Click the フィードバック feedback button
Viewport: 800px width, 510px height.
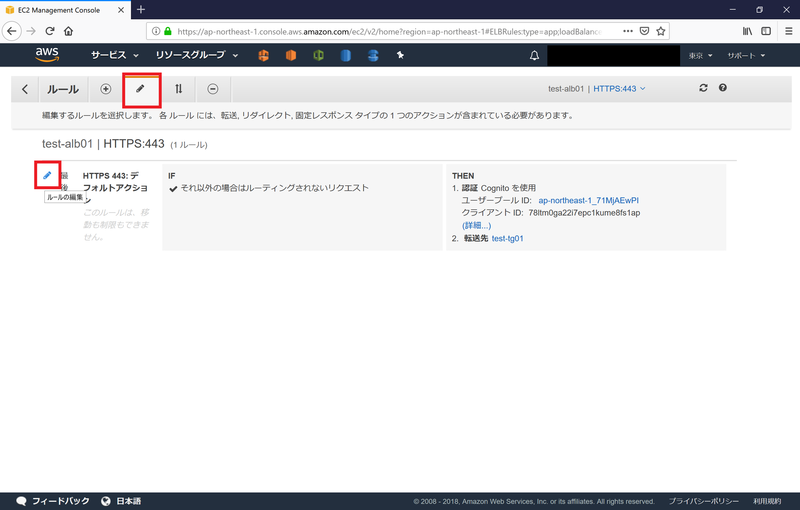[53, 501]
